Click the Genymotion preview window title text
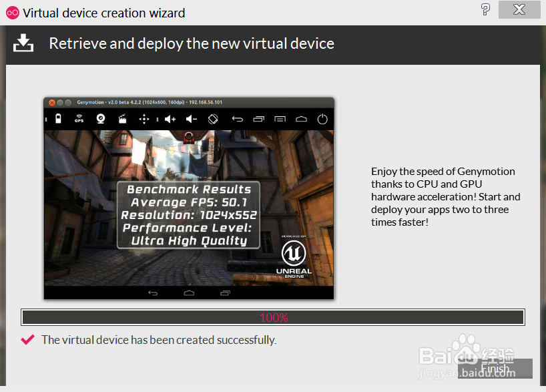The width and height of the screenshot is (546, 392). (x=150, y=102)
